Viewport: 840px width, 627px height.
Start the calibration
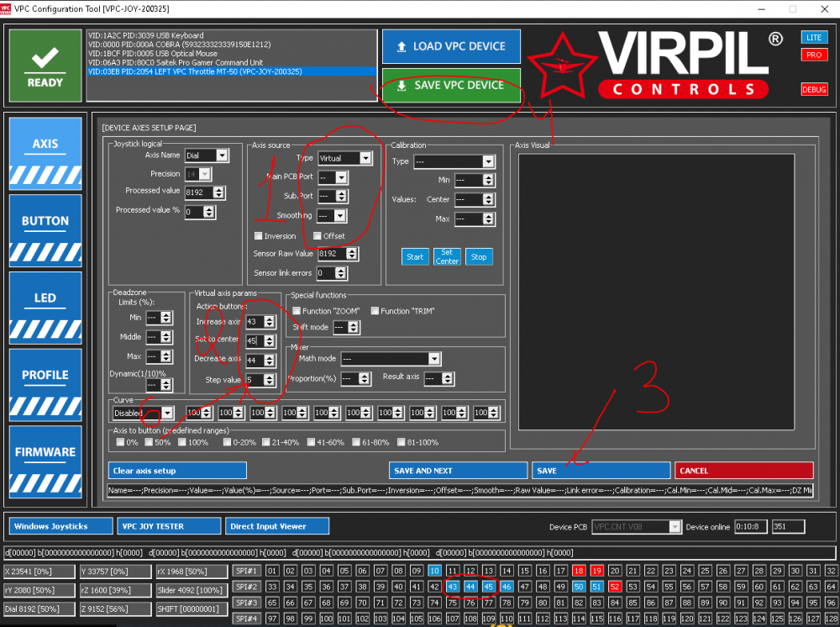(x=415, y=256)
